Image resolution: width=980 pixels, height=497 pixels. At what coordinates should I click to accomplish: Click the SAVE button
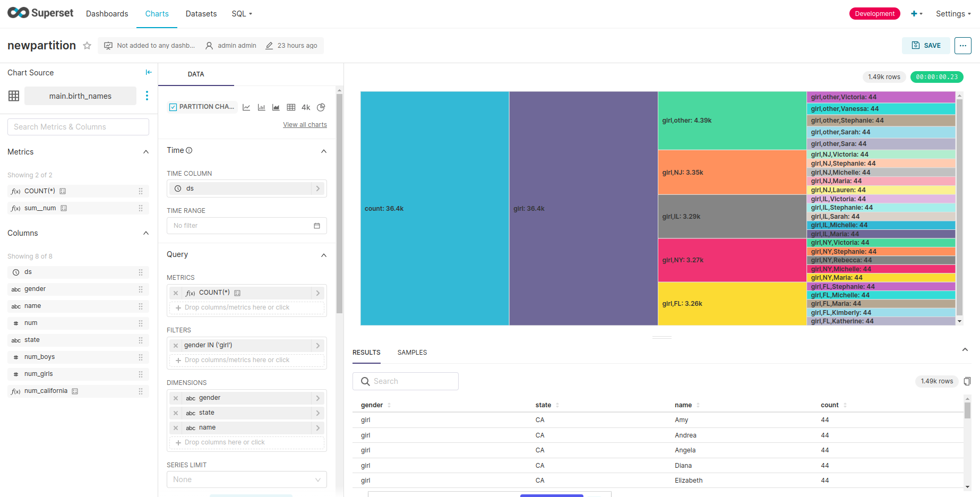click(x=926, y=46)
